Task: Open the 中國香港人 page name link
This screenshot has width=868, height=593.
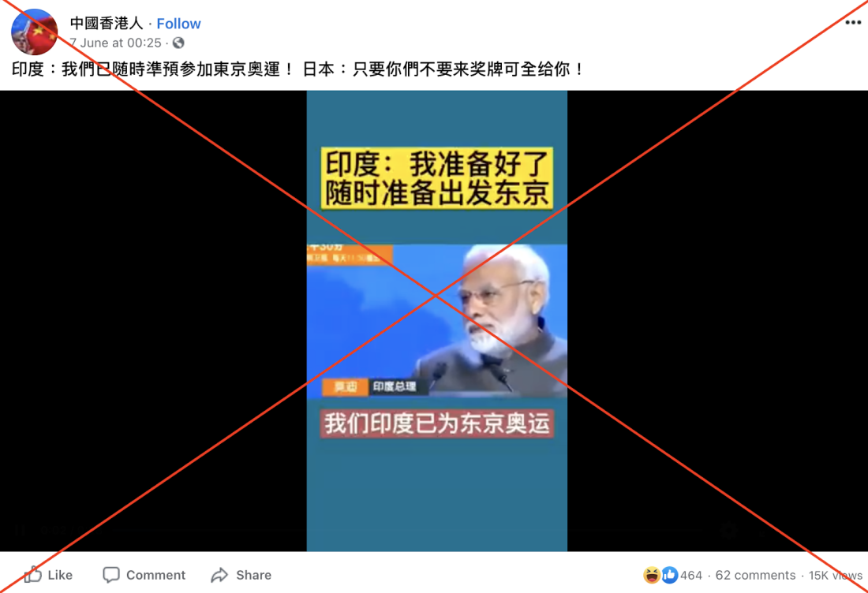Action: [107, 23]
